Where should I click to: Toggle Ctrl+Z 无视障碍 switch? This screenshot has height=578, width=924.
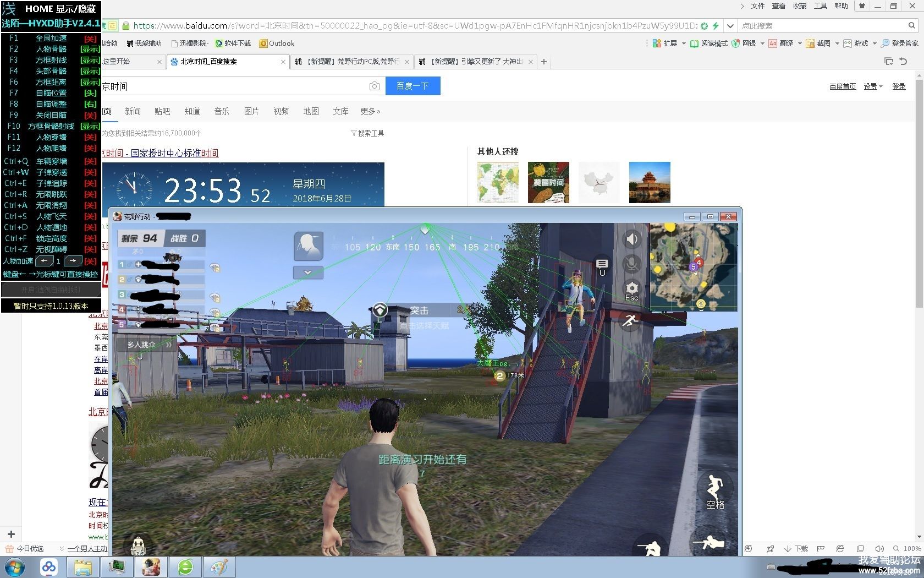pos(90,249)
